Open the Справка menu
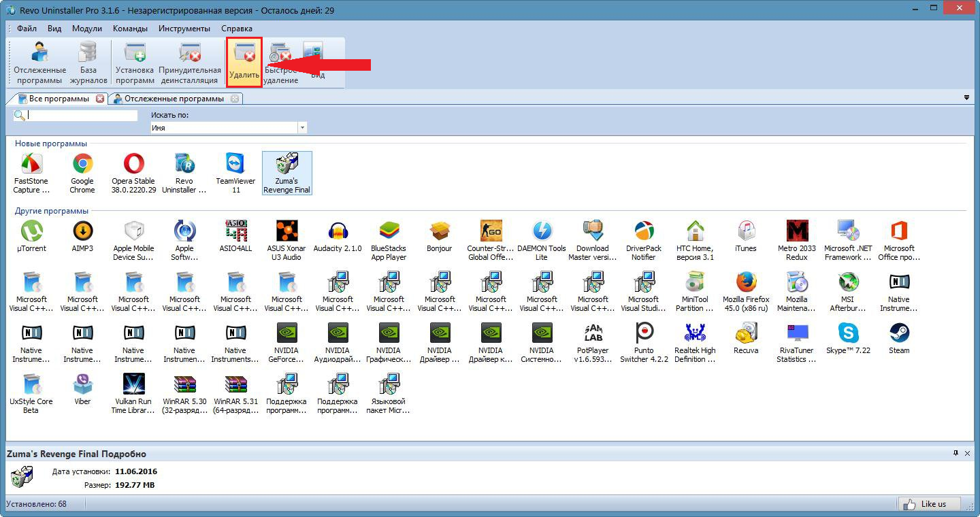Viewport: 980px width, 517px height. pos(237,29)
